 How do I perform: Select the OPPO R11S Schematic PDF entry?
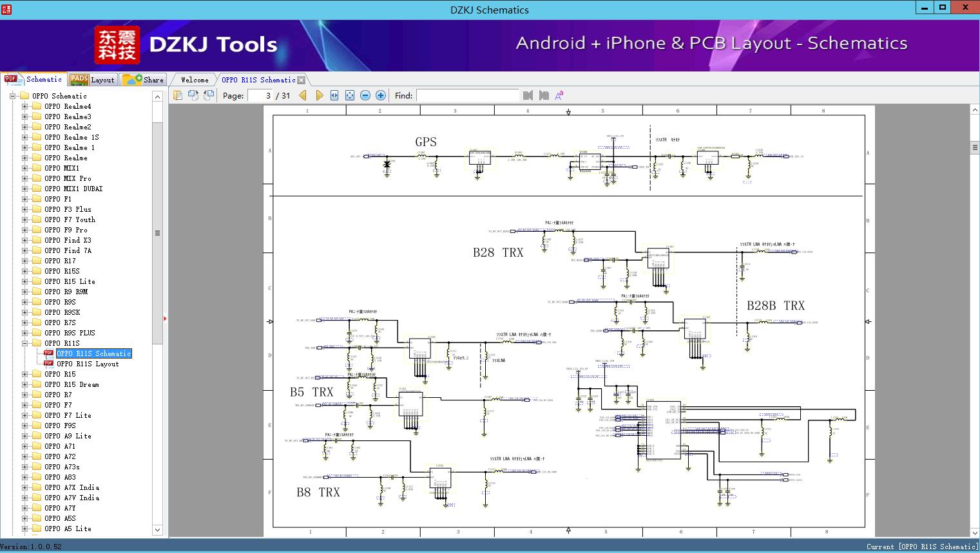click(x=93, y=353)
